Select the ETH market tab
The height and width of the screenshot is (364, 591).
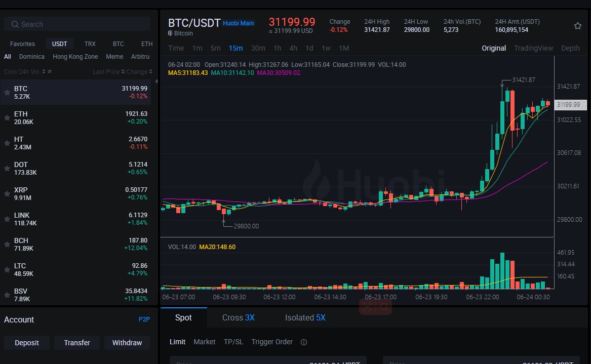point(147,44)
